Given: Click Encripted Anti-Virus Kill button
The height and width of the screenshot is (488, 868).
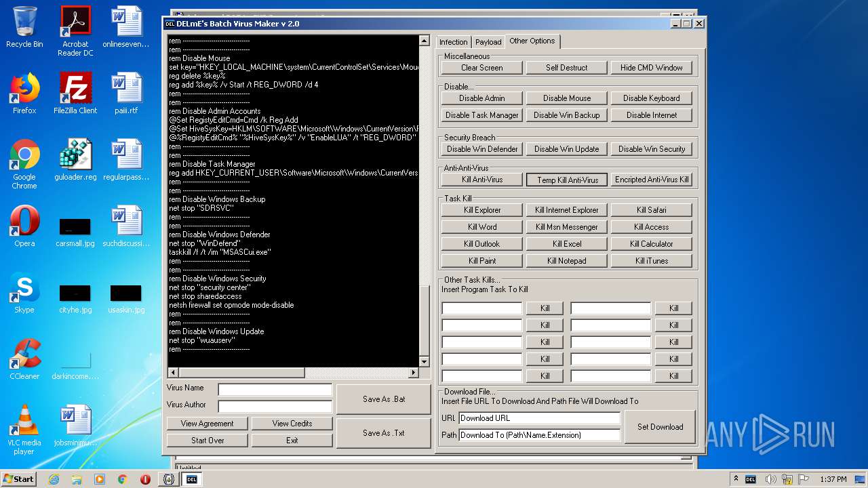Looking at the screenshot, I should (652, 180).
